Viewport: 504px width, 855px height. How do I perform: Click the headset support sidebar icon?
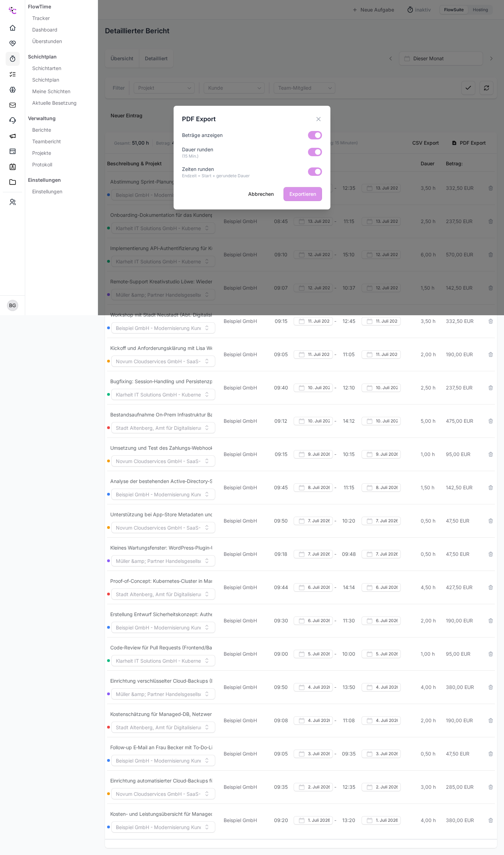[x=13, y=120]
